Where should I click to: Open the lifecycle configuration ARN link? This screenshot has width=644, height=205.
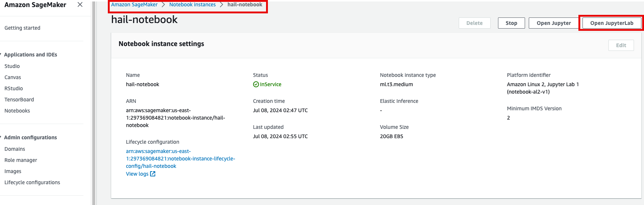pos(180,159)
